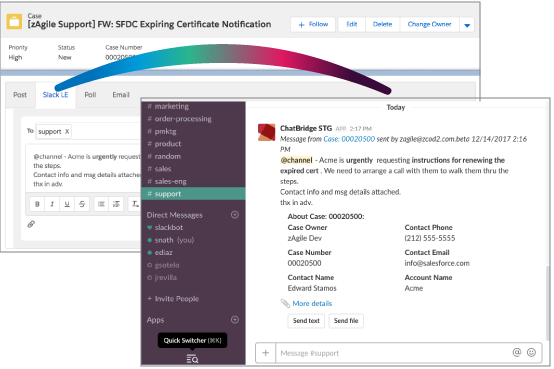
Task: Open the #pmktg channel
Action: click(193, 131)
